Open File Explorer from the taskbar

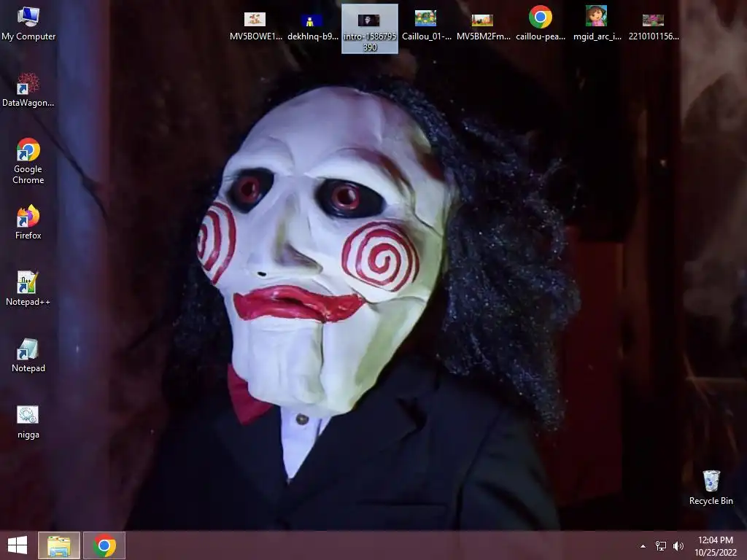[59, 545]
